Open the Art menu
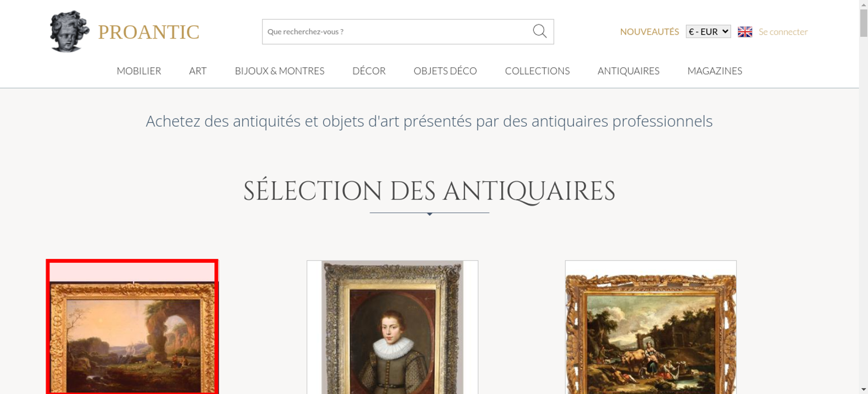Screen dimensions: 868x394 pyautogui.click(x=198, y=71)
